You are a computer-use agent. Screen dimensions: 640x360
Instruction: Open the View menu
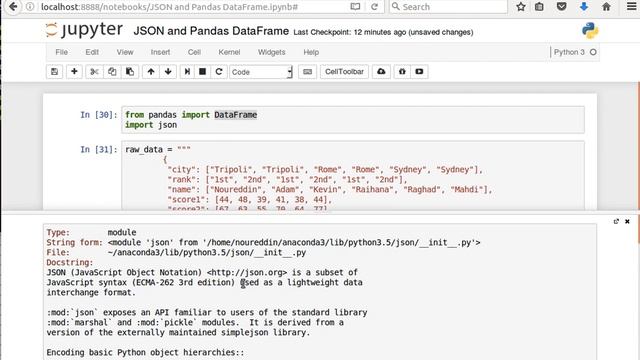(x=125, y=52)
